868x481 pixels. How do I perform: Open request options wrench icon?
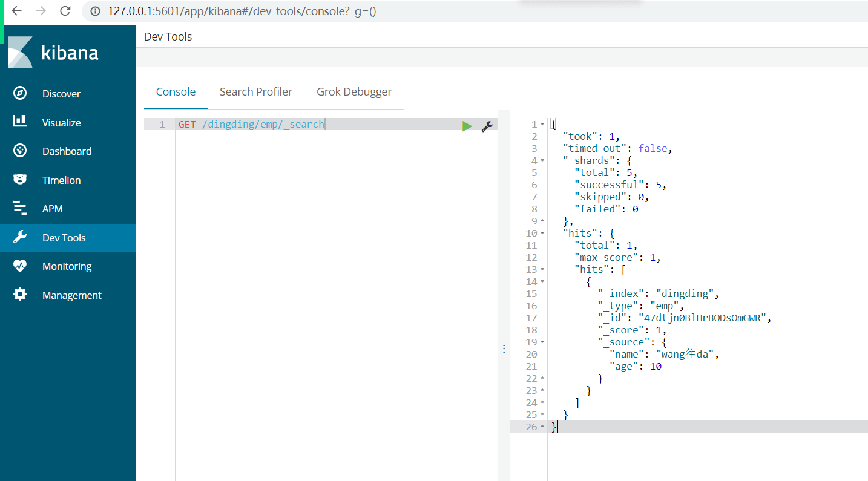tap(487, 126)
